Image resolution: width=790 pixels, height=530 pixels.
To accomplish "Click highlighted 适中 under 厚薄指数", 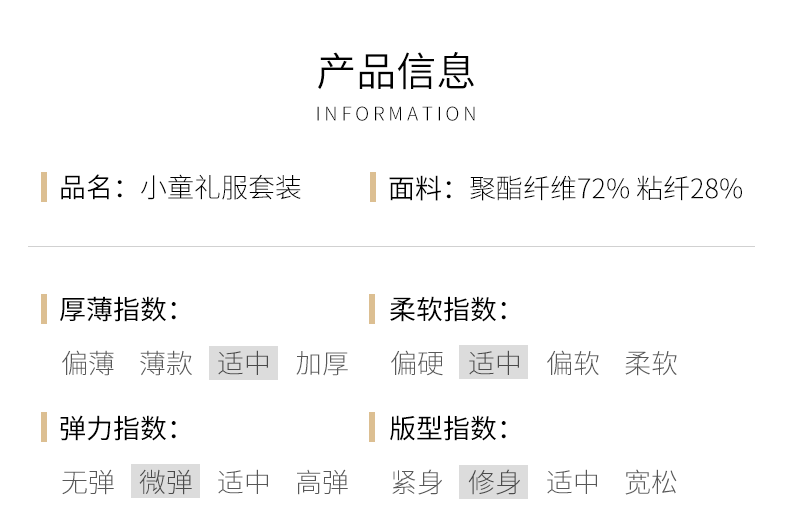I will point(244,363).
